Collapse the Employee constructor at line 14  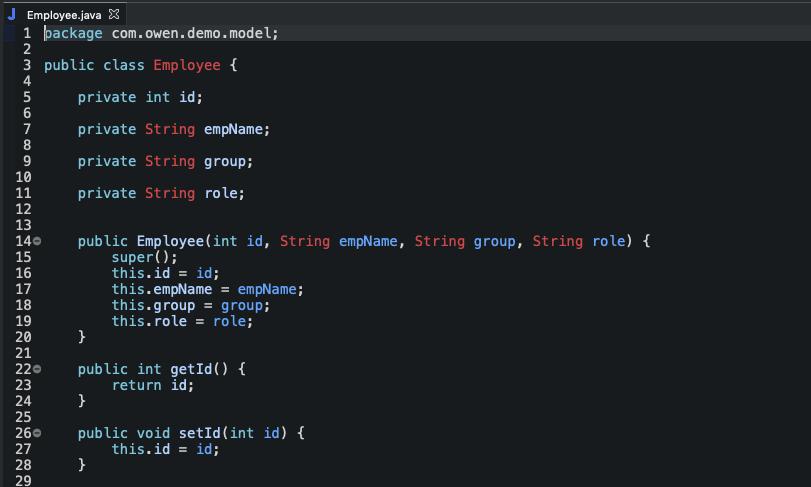pos(37,241)
